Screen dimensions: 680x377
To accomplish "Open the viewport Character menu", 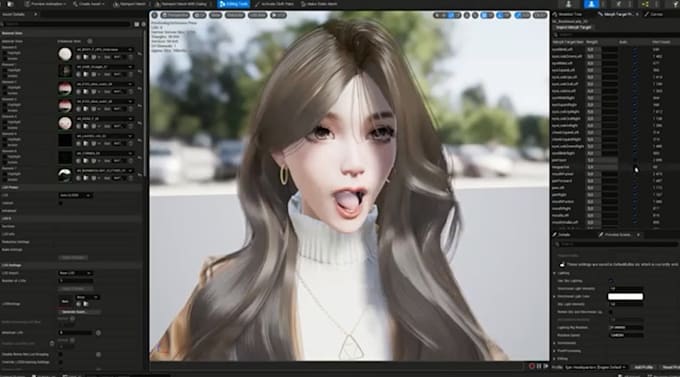I will point(235,15).
